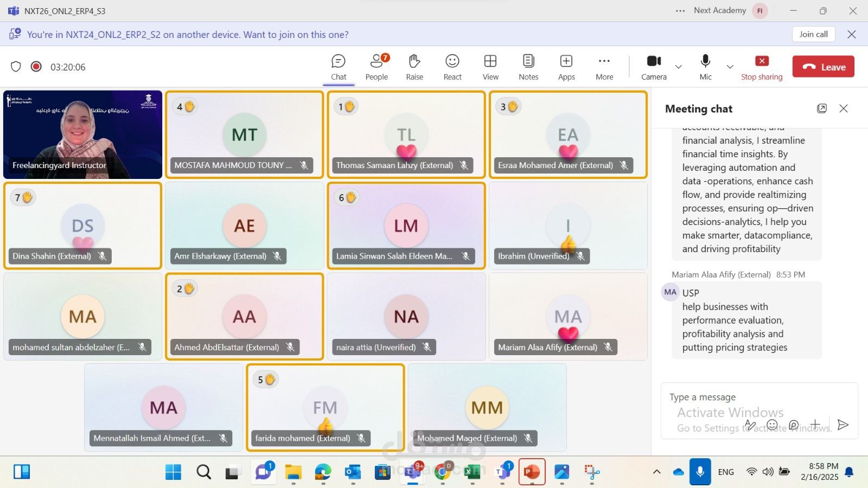Click the 03:20:06 meeting timer
This screenshot has width=868, height=488.
(68, 67)
